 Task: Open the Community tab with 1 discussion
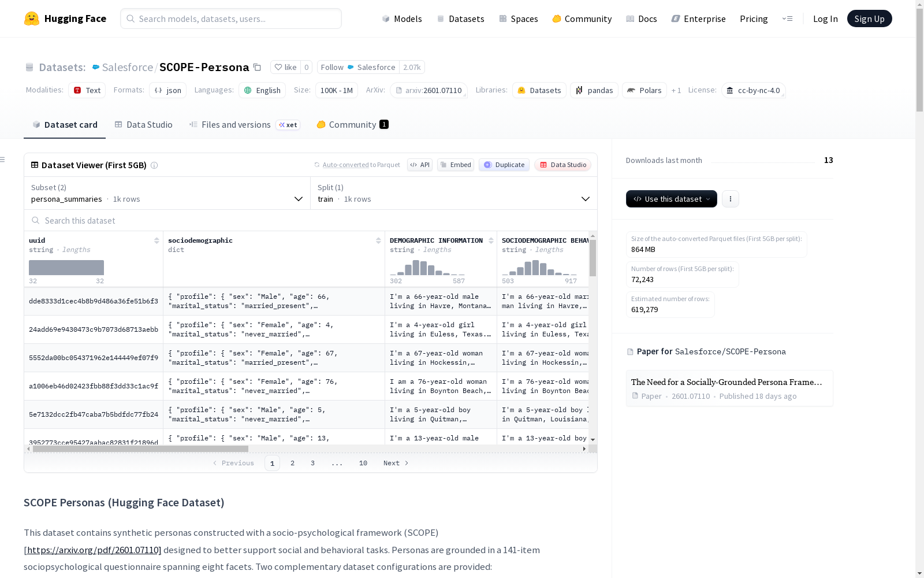352,125
